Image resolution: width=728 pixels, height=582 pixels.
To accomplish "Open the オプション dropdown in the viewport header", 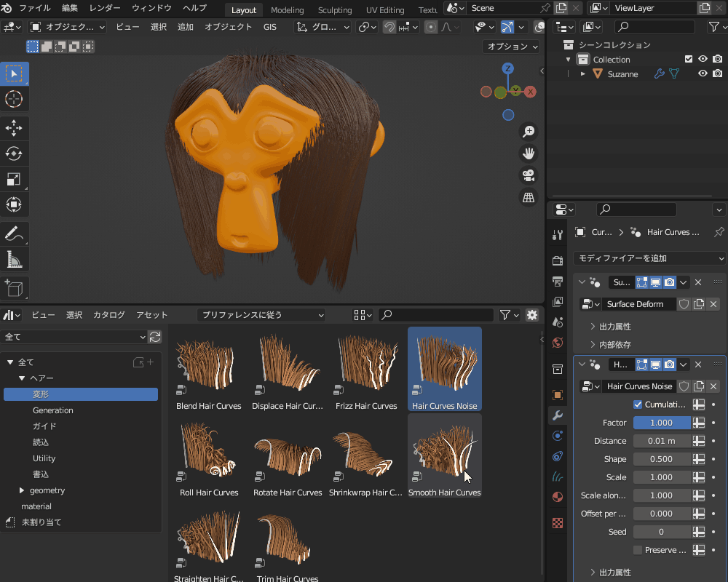I will 511,46.
